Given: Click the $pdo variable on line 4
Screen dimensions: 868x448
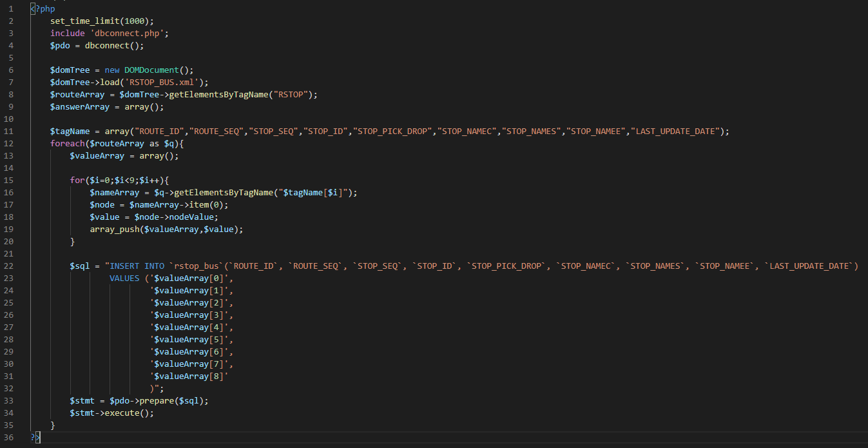Looking at the screenshot, I should pos(60,45).
